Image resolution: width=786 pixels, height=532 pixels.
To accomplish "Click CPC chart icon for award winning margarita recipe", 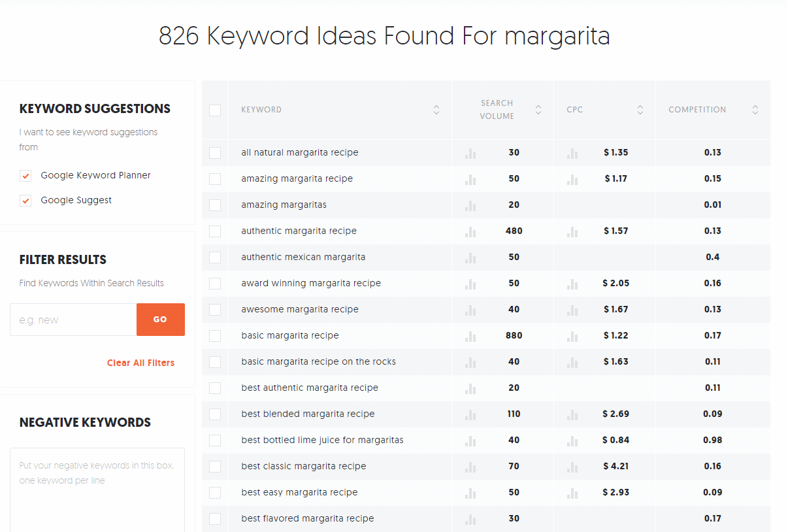I will [x=572, y=284].
